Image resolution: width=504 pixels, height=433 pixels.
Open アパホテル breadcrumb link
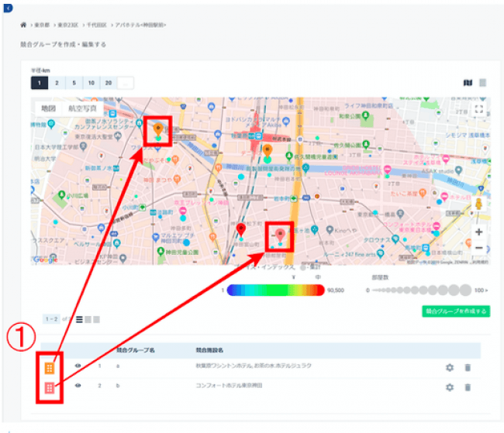(x=140, y=25)
